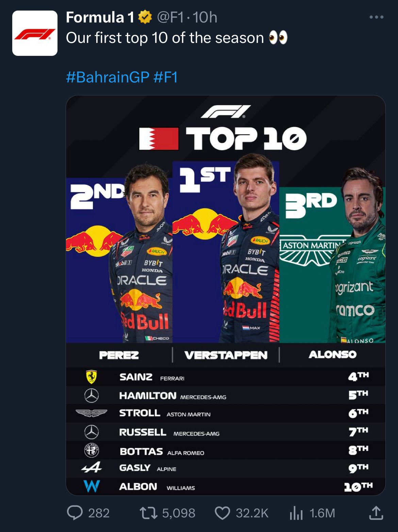Click the Bahrain flag in image
The width and height of the screenshot is (398, 532).
[x=159, y=139]
